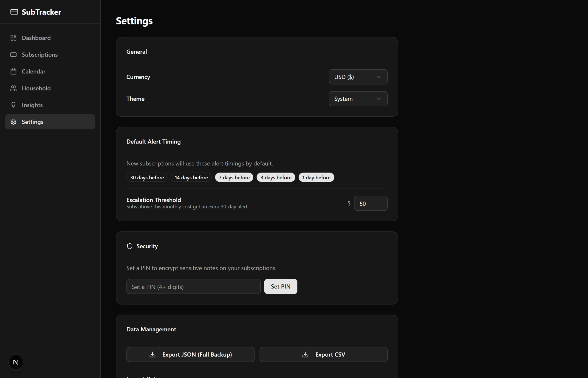
Task: Click the Insights lightbulb icon
Action: coord(14,105)
